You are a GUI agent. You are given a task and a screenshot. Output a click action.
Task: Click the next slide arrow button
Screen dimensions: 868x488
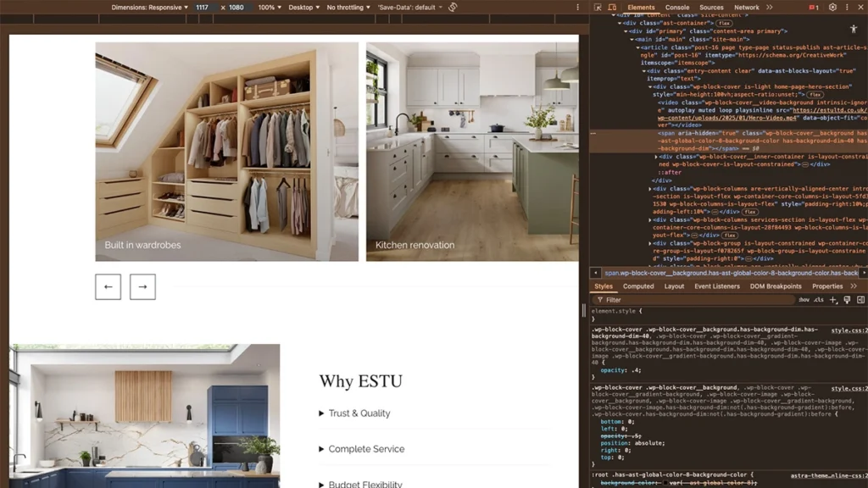tap(142, 286)
